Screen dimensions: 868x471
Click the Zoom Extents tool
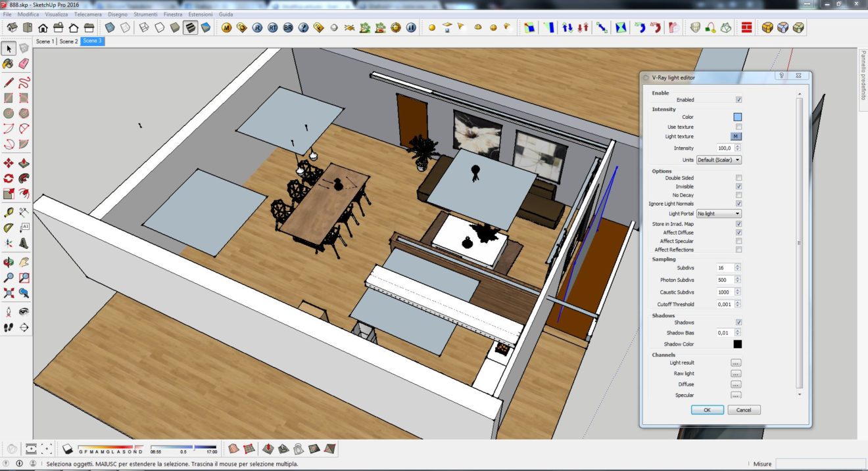(x=9, y=293)
